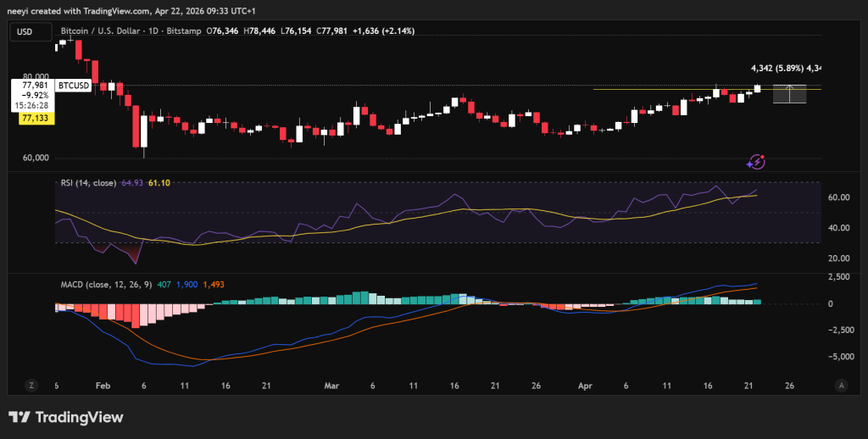The height and width of the screenshot is (439, 868).
Task: Click the Apr label on the time axis
Action: click(586, 385)
